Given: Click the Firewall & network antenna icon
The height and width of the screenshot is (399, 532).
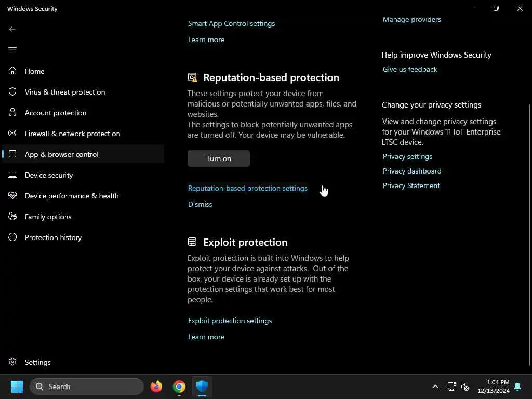Looking at the screenshot, I should [12, 134].
